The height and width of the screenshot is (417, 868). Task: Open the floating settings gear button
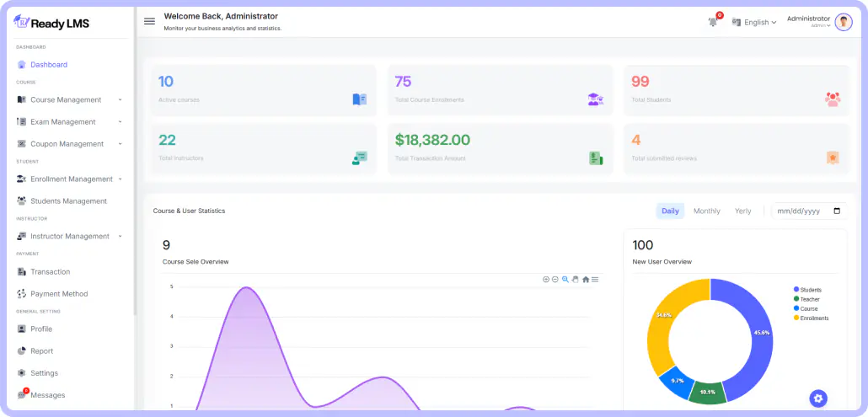[x=818, y=398]
